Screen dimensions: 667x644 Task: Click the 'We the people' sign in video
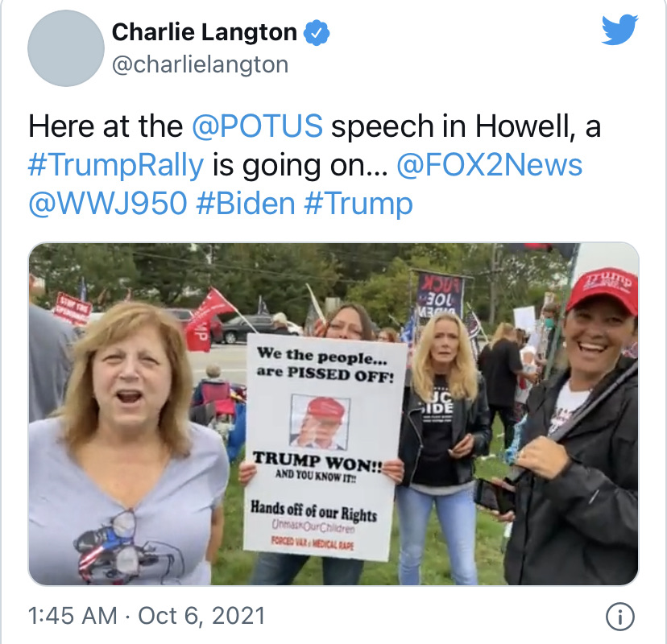click(x=324, y=446)
